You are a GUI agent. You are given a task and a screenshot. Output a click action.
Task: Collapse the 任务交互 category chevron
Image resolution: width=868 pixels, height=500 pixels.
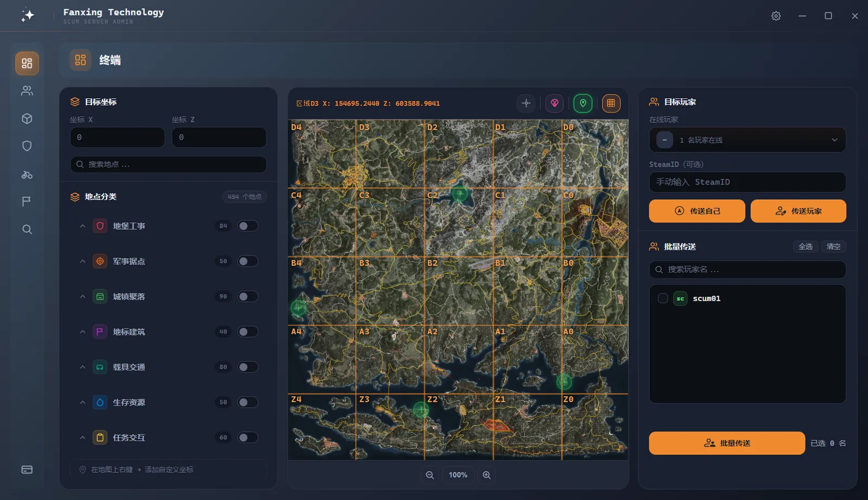pyautogui.click(x=82, y=438)
